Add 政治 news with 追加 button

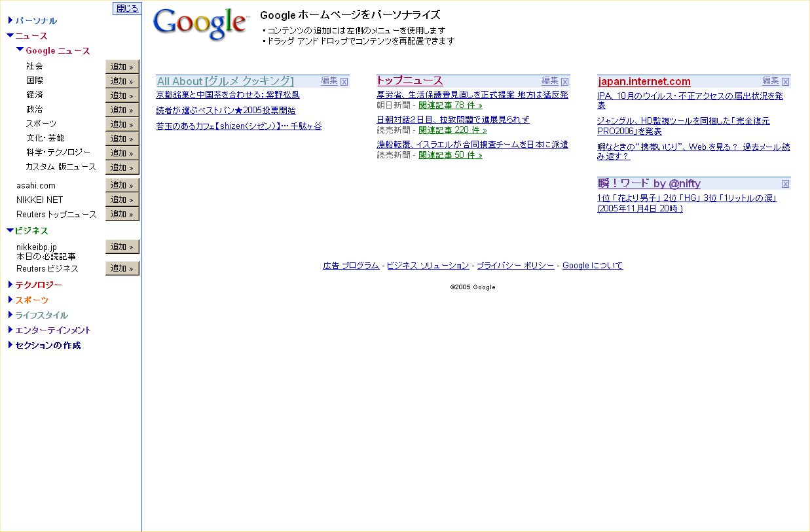tap(122, 110)
